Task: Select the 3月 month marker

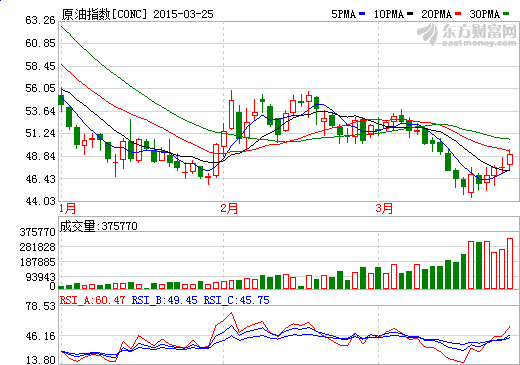Action: [384, 208]
